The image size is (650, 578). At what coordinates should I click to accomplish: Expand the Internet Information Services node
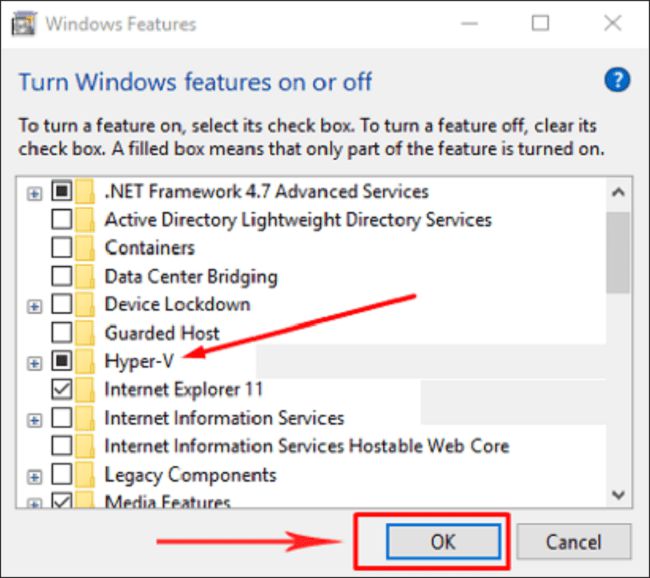[x=34, y=420]
